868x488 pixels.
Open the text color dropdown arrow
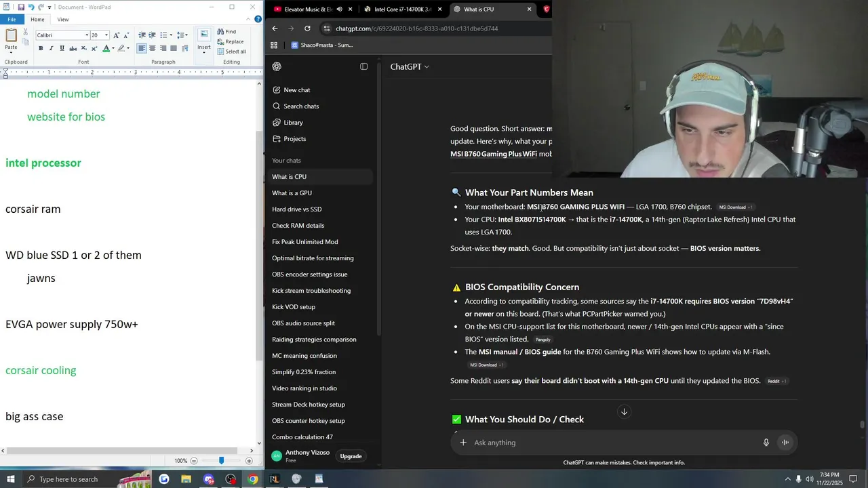[x=113, y=48]
